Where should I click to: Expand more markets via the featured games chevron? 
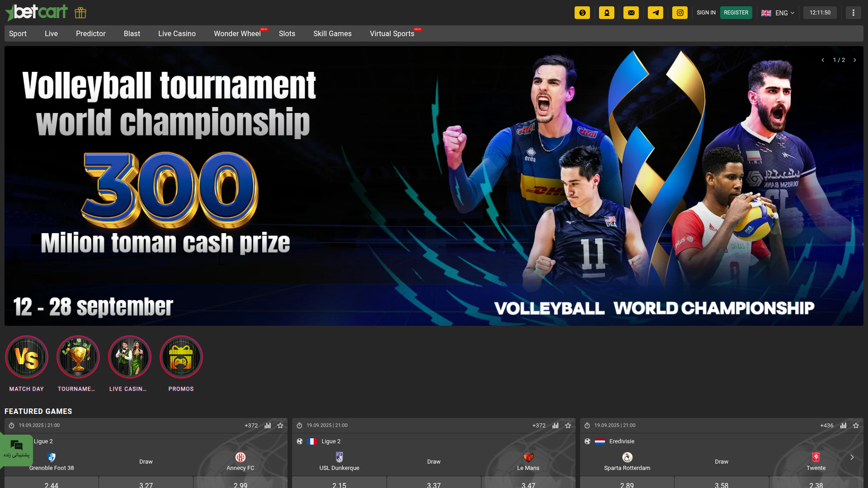click(852, 457)
